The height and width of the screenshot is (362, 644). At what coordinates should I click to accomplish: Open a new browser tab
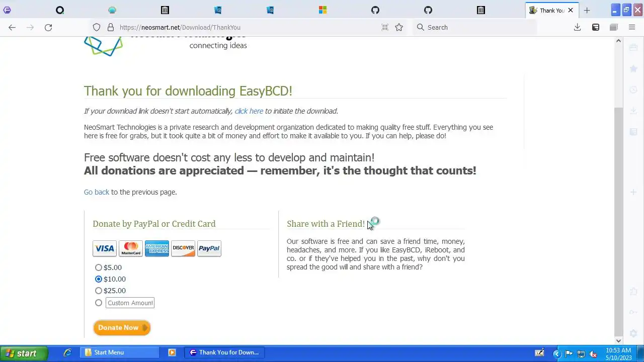tap(587, 10)
